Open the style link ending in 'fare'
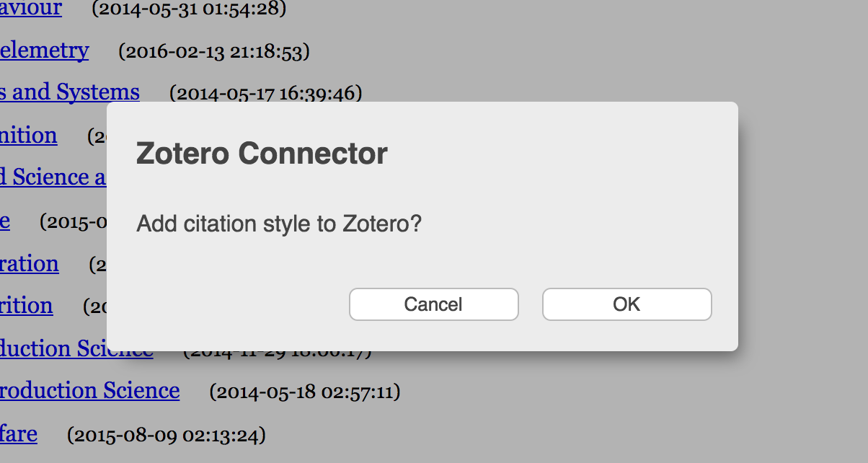This screenshot has height=463, width=868. pyautogui.click(x=19, y=433)
